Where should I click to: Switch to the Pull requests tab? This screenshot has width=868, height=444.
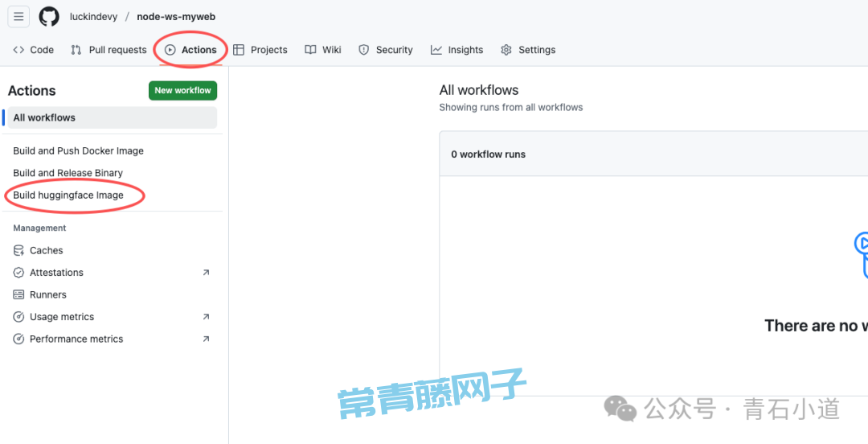pos(108,50)
